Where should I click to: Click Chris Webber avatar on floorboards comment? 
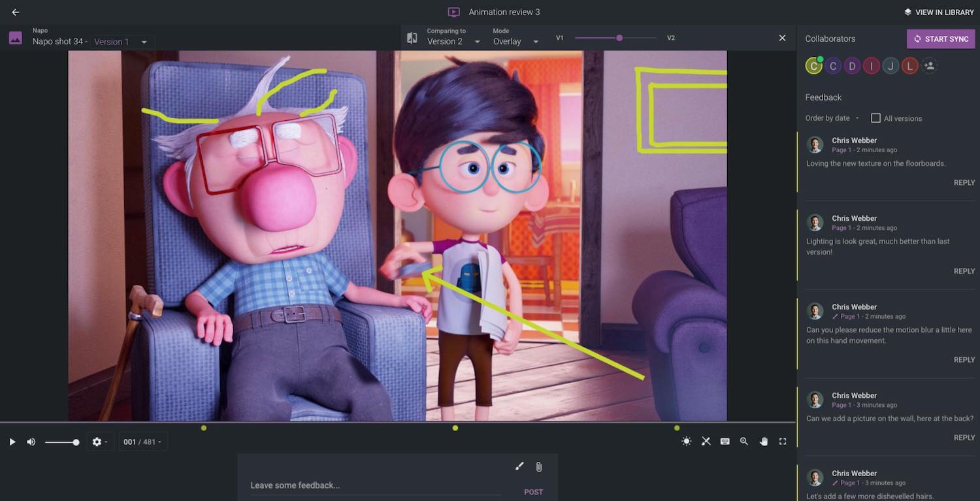point(815,144)
